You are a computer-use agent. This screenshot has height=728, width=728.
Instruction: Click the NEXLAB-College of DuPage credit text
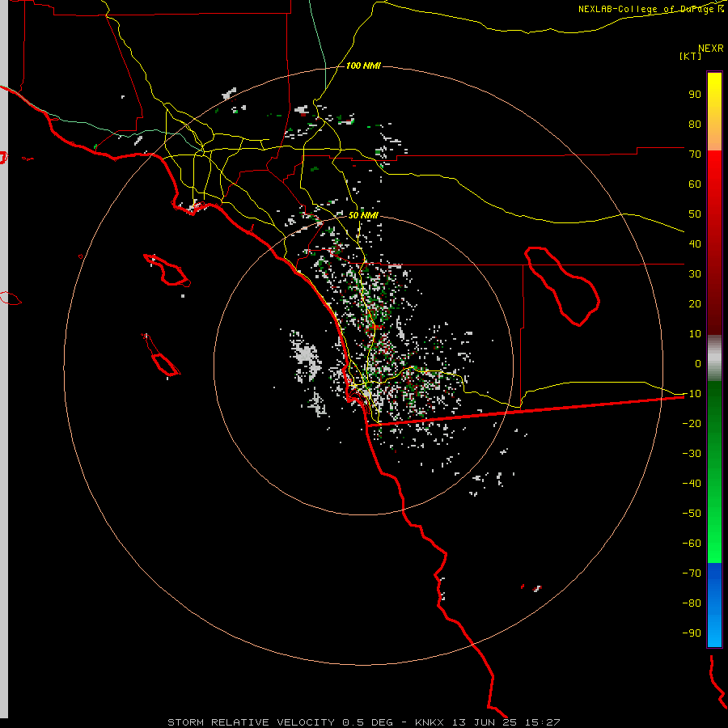[x=650, y=9]
